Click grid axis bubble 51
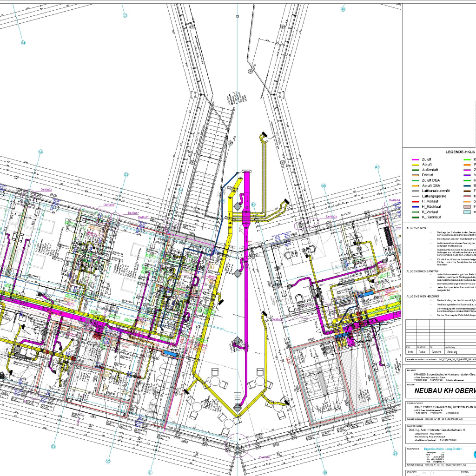476x476 pixels. click(150, 472)
